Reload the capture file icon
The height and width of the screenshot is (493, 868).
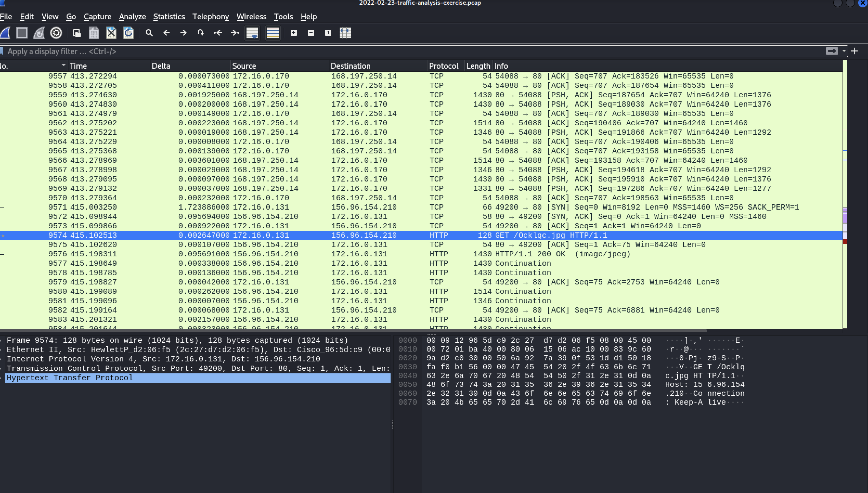tap(128, 33)
